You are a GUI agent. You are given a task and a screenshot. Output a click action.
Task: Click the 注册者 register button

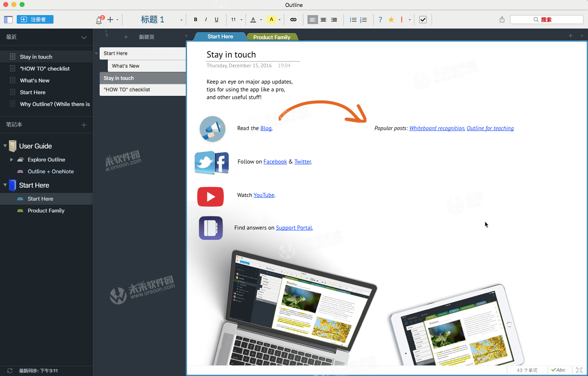35,20
